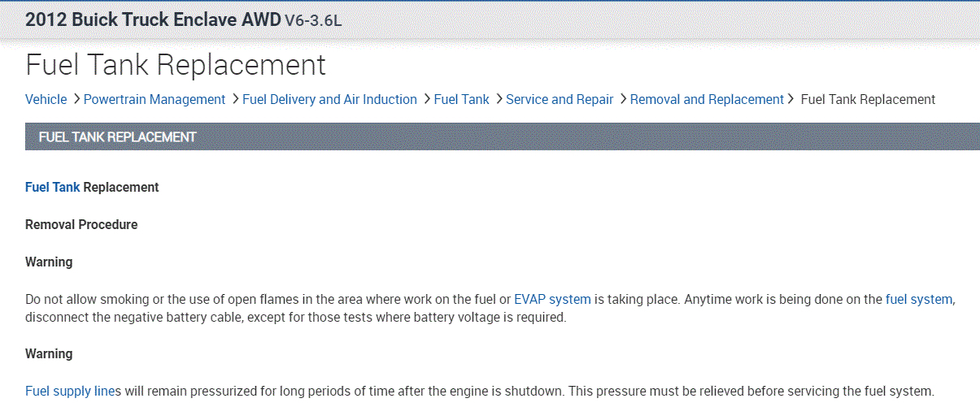Image resolution: width=980 pixels, height=420 pixels.
Task: Click the chevron before Powertrain Management
Action: (76, 99)
